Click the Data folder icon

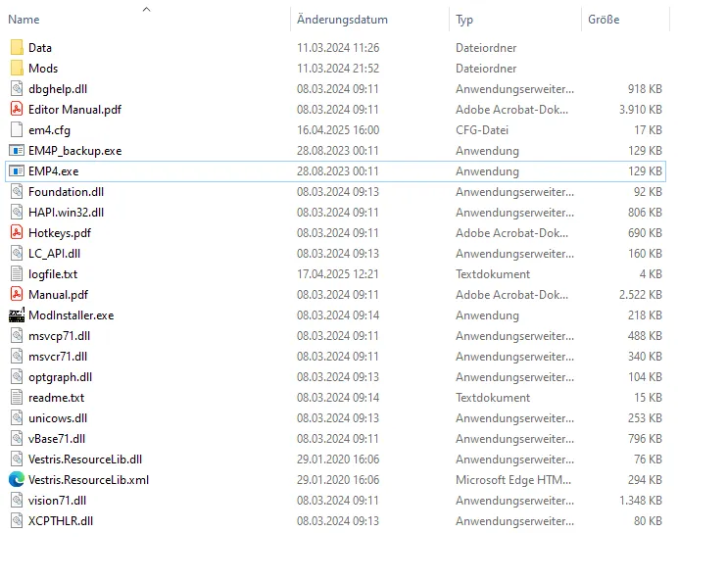click(x=17, y=47)
